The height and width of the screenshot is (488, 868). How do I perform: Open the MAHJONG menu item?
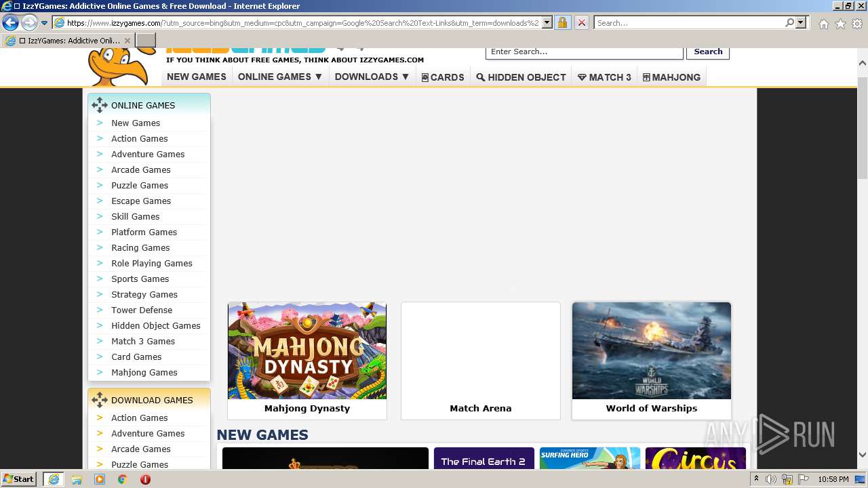tap(671, 77)
